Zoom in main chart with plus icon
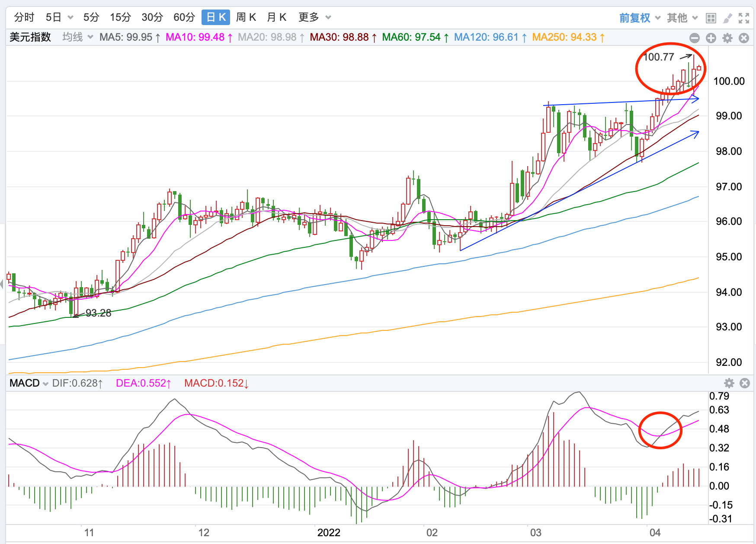756x544 pixels. tap(711, 38)
